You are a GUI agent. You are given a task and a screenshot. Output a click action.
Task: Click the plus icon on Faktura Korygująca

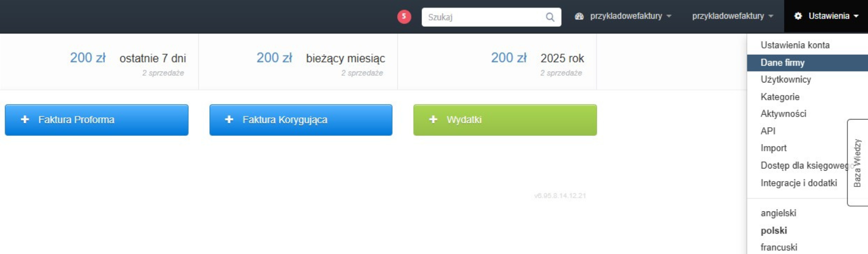(x=229, y=120)
